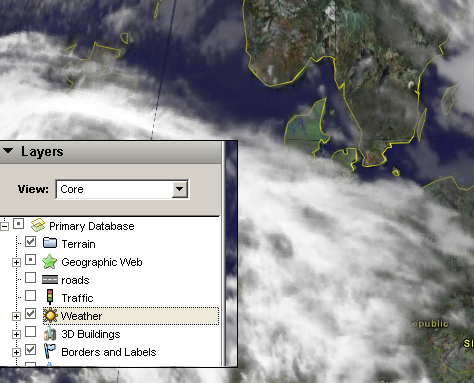Select the 3D Buildings label
The width and height of the screenshot is (474, 383).
click(91, 334)
